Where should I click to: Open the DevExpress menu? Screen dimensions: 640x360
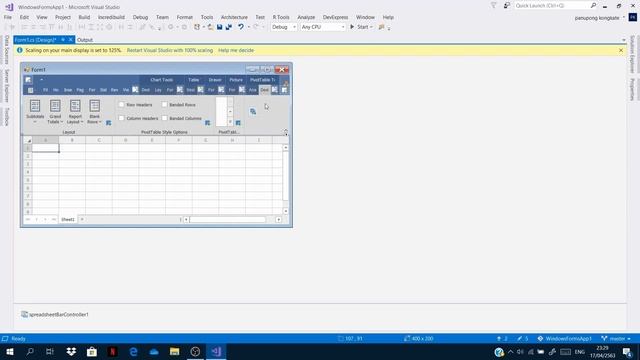[336, 17]
